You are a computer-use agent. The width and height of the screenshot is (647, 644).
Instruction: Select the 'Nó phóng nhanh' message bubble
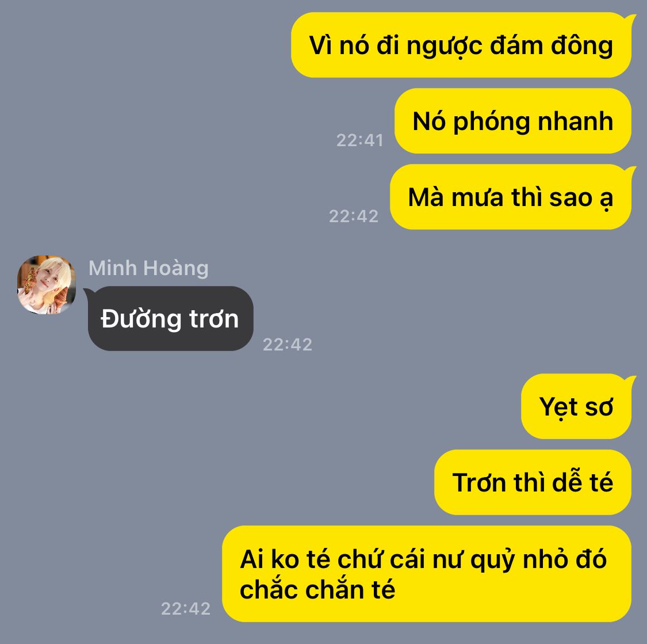[513, 121]
